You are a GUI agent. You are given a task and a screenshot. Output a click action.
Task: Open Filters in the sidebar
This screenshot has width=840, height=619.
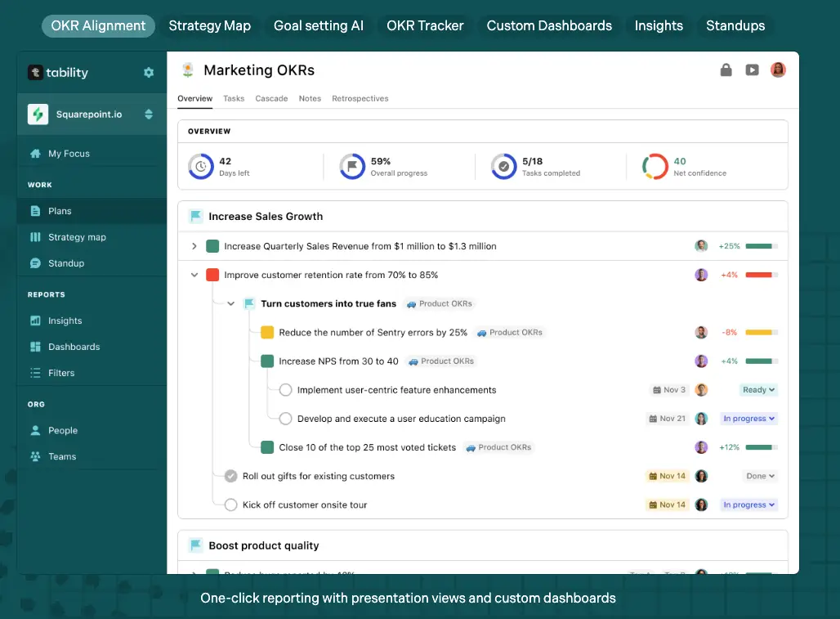[61, 373]
